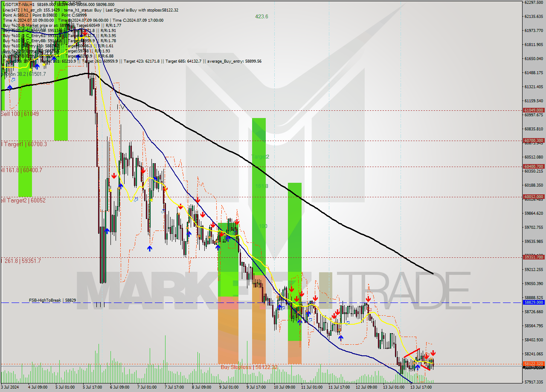Viewport: 546px width, 392px height.
Task: Click the 58402.930 price axis label
Action: click(x=534, y=340)
